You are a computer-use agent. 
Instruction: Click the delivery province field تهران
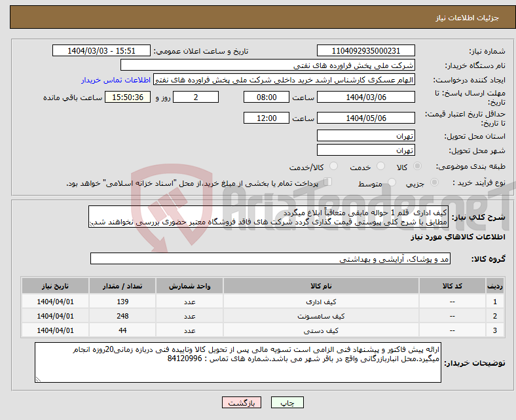point(365,135)
